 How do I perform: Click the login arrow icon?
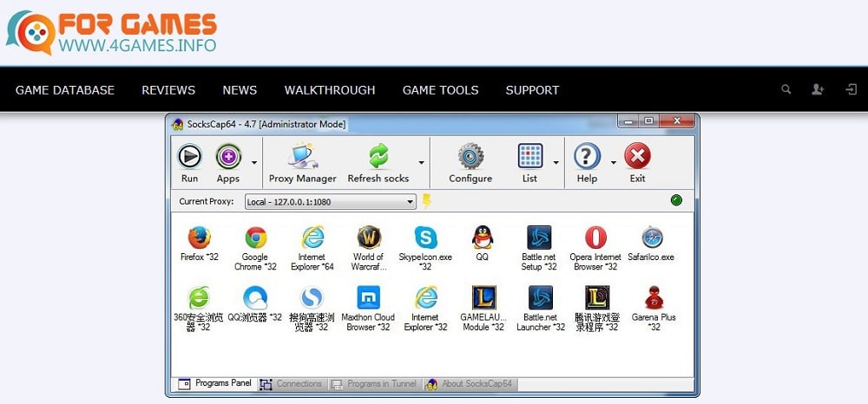pos(852,89)
